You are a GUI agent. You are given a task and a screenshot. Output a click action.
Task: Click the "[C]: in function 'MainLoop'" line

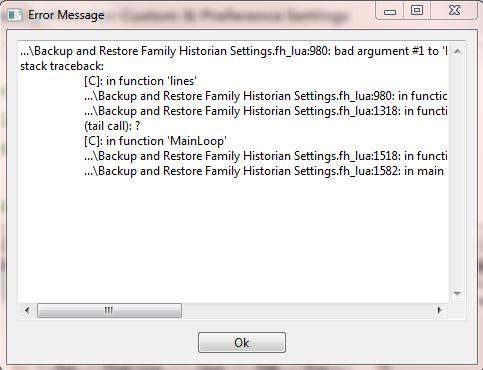pos(155,141)
